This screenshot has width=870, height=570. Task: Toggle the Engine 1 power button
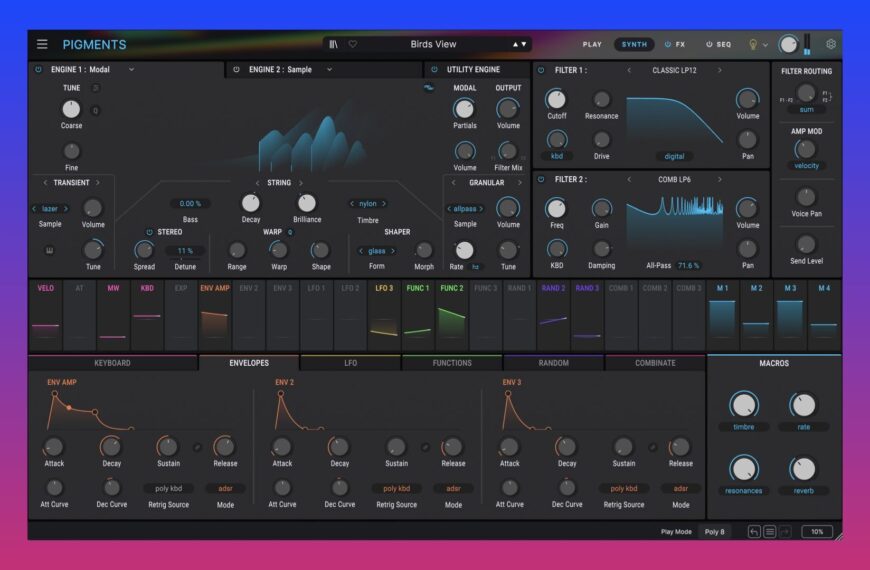(39, 70)
